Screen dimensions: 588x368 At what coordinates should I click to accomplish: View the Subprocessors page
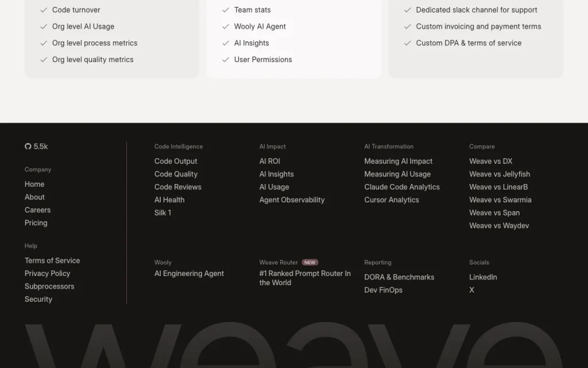[49, 286]
